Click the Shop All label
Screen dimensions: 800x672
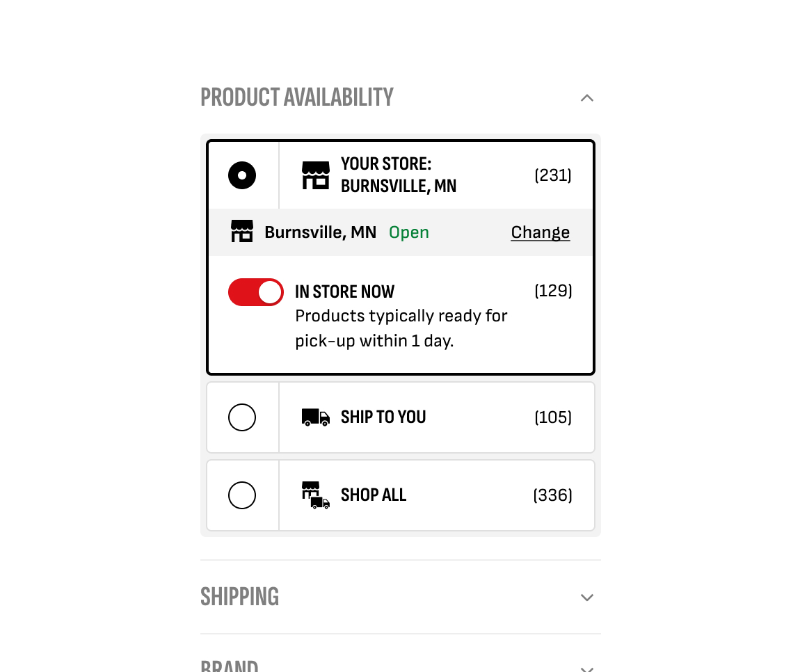[374, 495]
